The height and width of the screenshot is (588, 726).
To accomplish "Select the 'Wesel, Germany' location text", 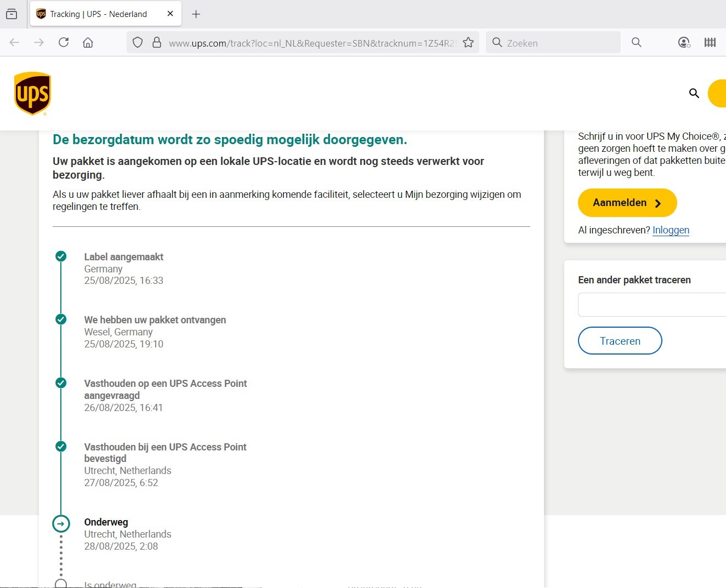I will tap(118, 332).
